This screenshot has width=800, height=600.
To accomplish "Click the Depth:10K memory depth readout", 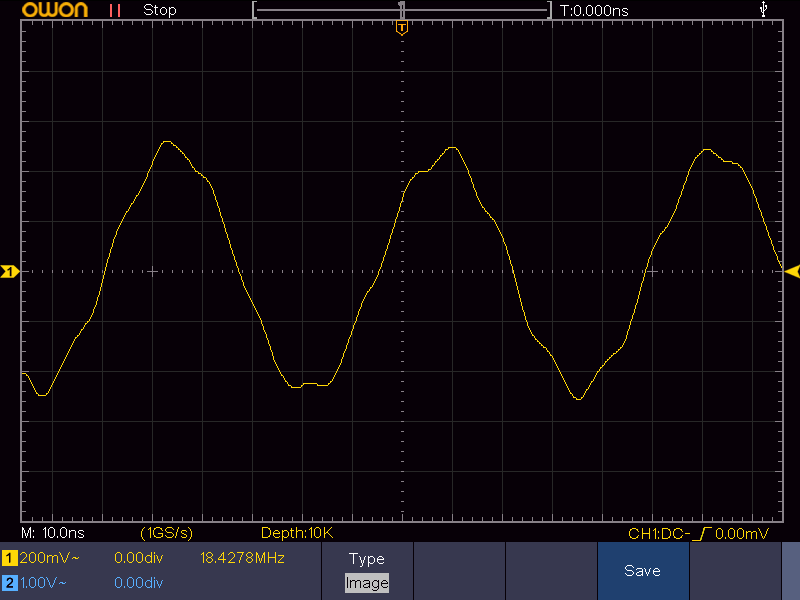I will pyautogui.click(x=296, y=533).
